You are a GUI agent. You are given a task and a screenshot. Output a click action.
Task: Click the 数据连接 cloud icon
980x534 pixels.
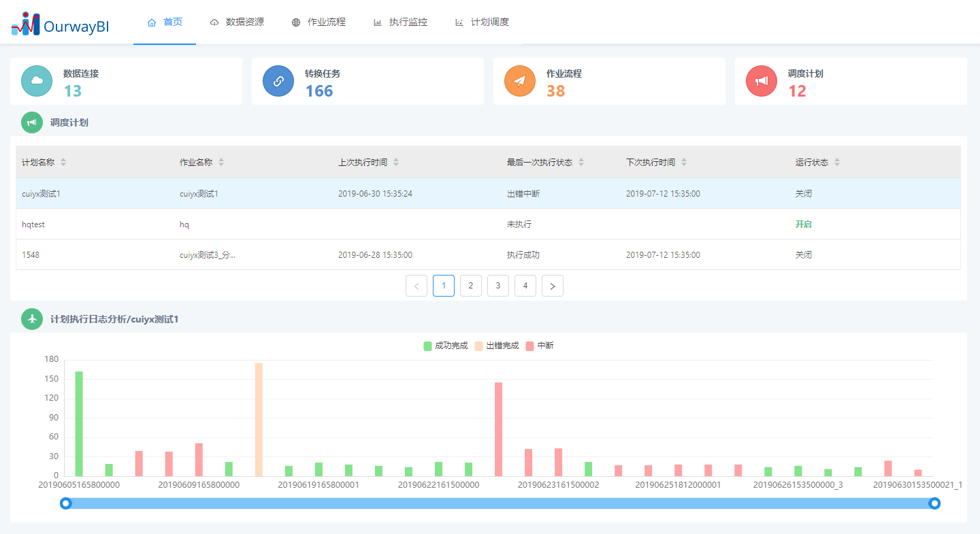point(36,80)
